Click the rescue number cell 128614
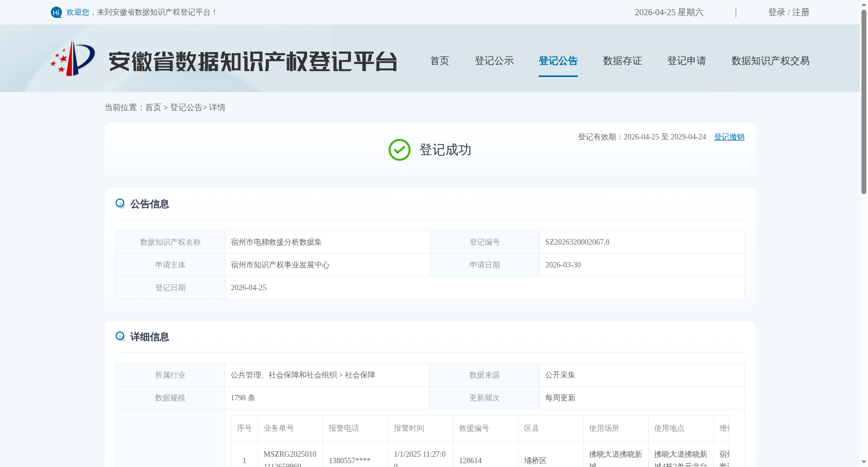The height and width of the screenshot is (467, 868). [x=470, y=460]
